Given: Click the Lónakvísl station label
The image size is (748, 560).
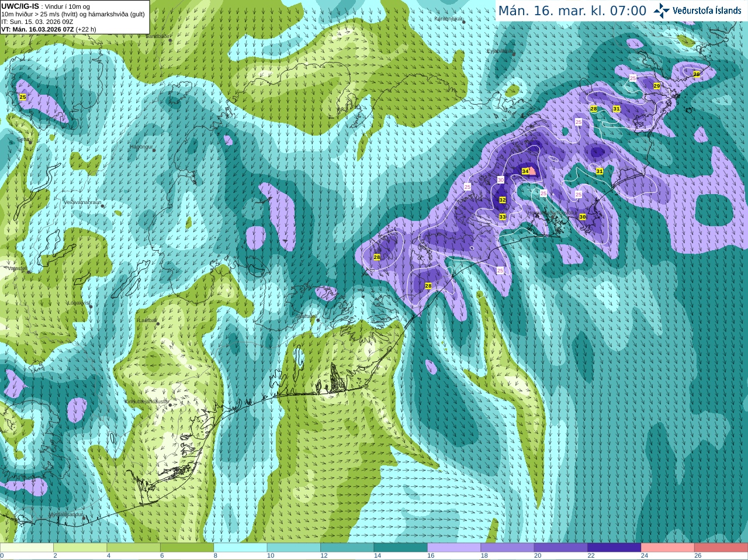Looking at the screenshot, I should coord(78,303).
